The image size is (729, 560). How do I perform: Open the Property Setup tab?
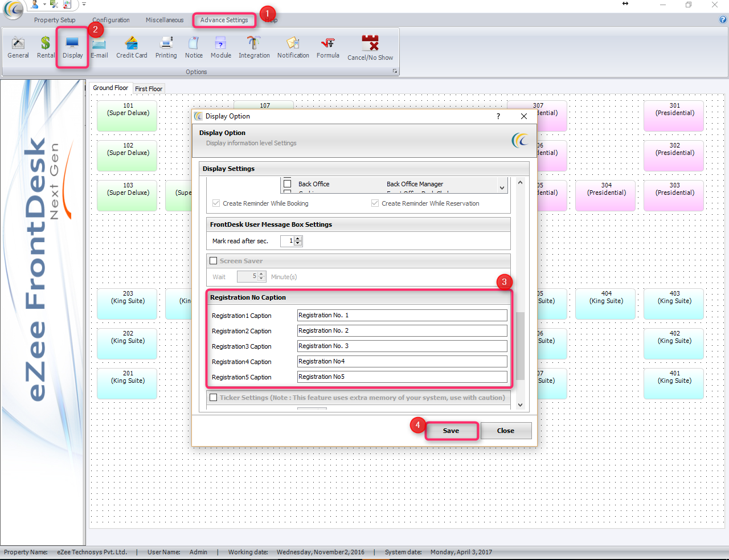click(x=55, y=20)
